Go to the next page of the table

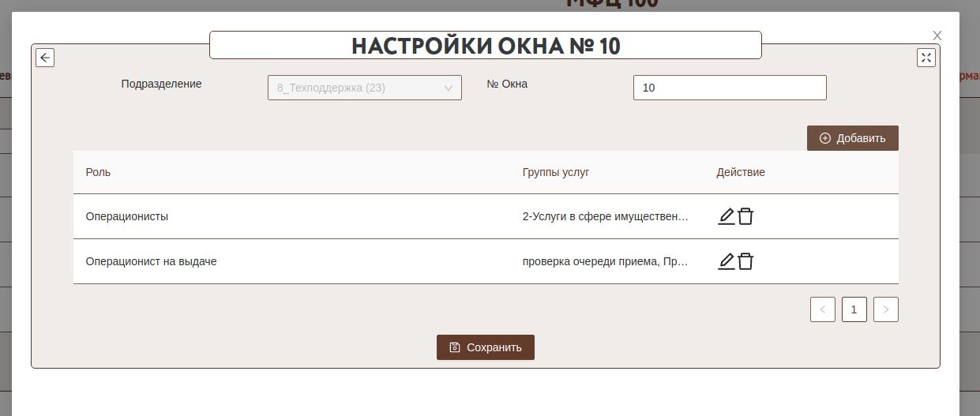(x=885, y=309)
